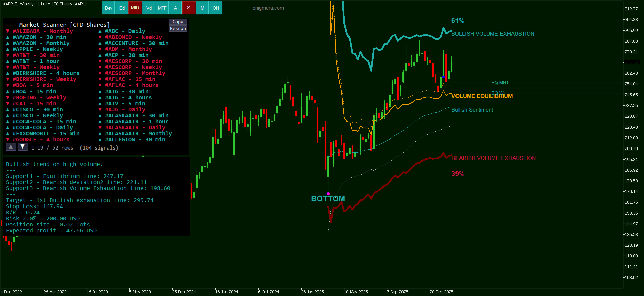
Task: Pick the #ADM - Monthly signal
Action: (125, 49)
